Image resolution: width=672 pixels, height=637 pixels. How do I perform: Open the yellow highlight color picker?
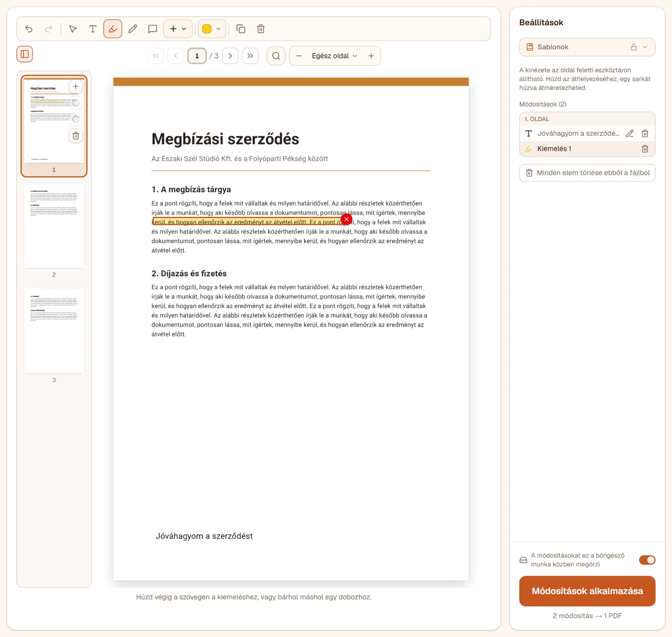point(212,29)
